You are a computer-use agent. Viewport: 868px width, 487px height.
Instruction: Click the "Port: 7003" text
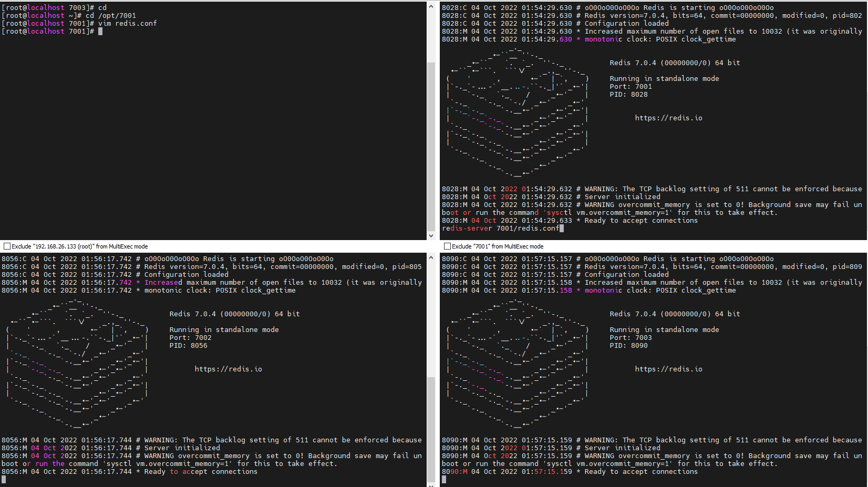(x=631, y=338)
